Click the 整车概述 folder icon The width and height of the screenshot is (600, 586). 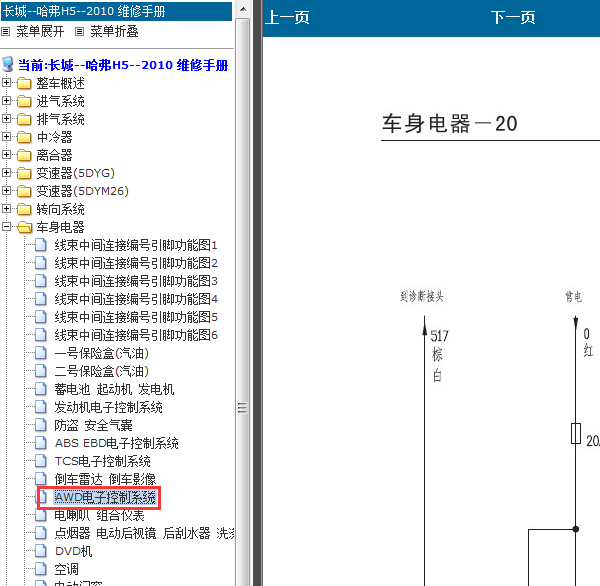tap(24, 83)
